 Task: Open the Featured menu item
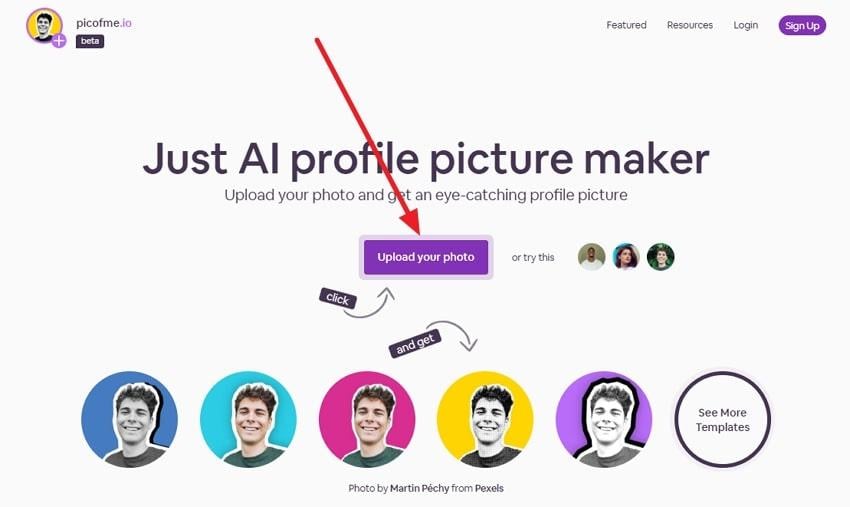[x=626, y=25]
